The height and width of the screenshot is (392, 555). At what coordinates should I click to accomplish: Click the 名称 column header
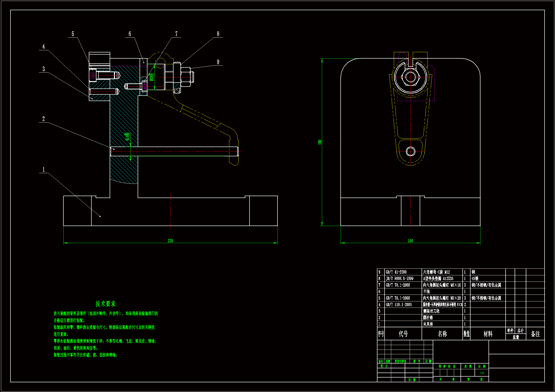click(x=442, y=334)
